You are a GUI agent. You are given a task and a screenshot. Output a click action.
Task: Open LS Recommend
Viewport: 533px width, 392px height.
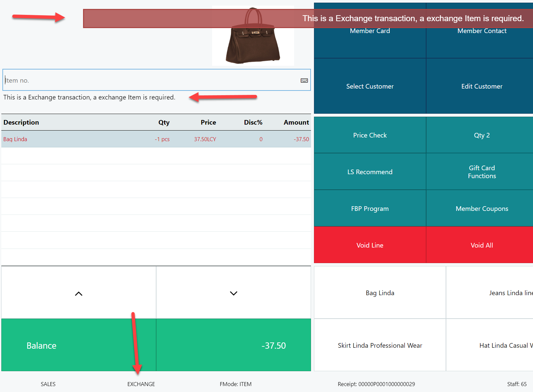click(x=370, y=172)
